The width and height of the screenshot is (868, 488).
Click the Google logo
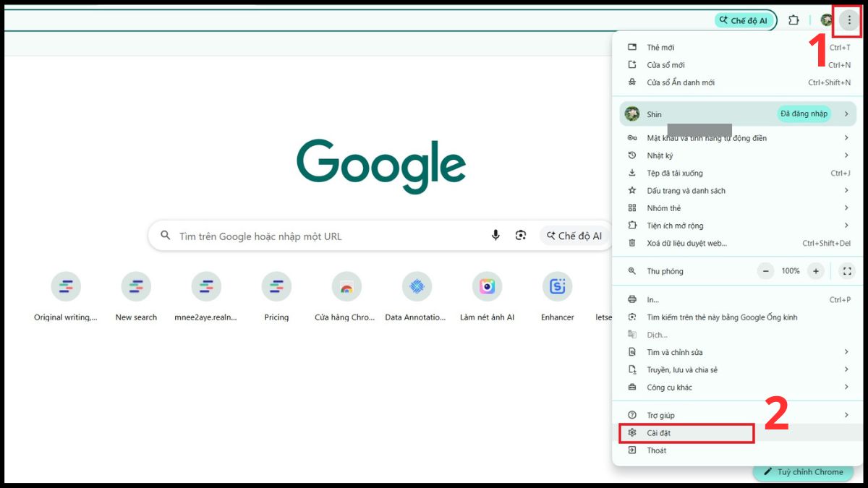(381, 166)
